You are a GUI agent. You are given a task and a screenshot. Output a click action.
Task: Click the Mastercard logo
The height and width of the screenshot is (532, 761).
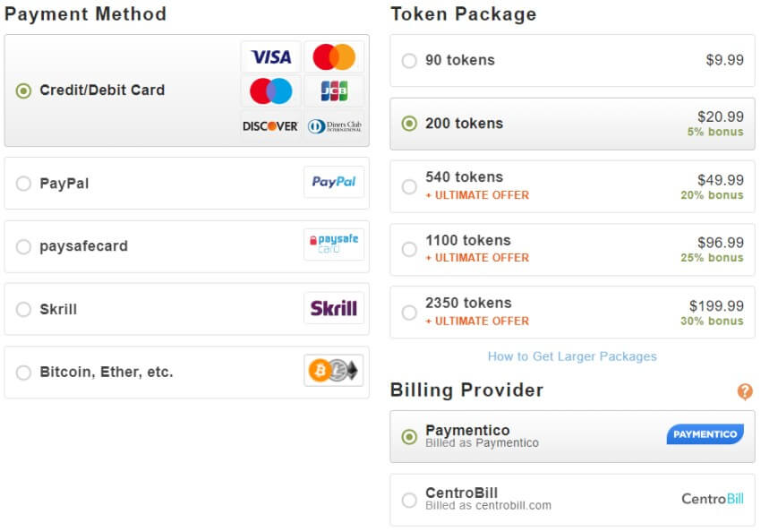pyautogui.click(x=334, y=57)
